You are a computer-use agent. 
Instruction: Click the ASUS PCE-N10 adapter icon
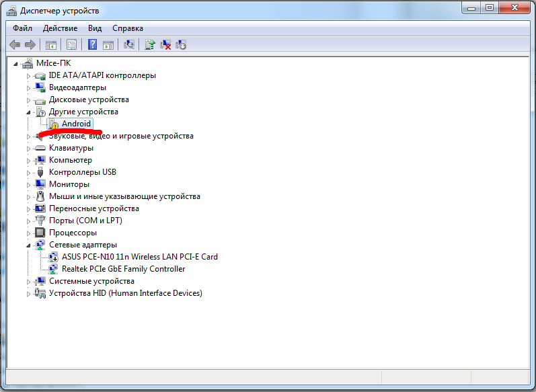coord(53,257)
